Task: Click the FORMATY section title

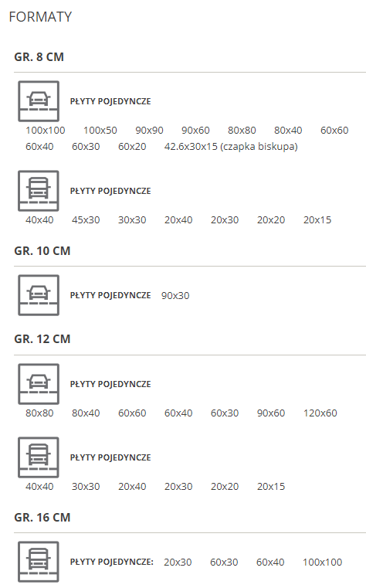Action: point(40,17)
